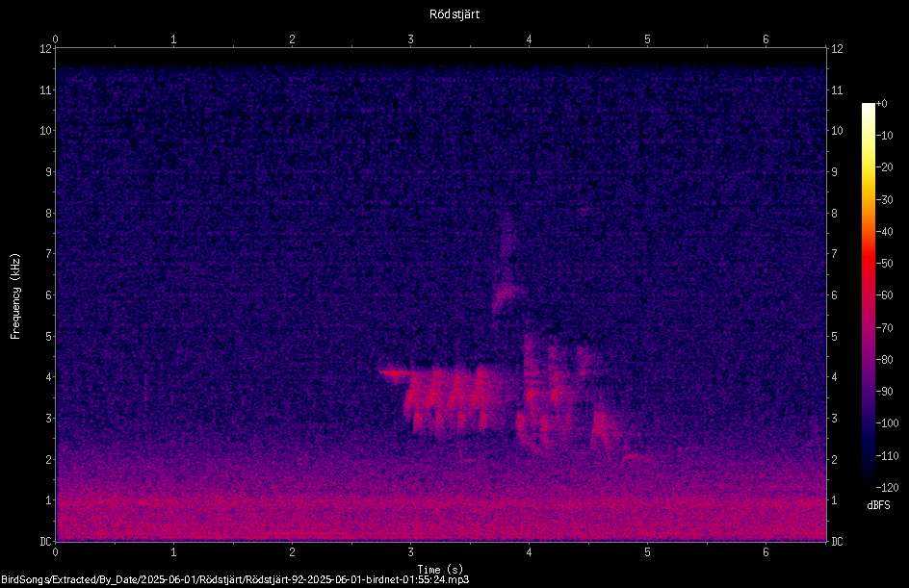The image size is (909, 588).
Task: Click the 8 kHz label on right axis
Action: point(835,214)
